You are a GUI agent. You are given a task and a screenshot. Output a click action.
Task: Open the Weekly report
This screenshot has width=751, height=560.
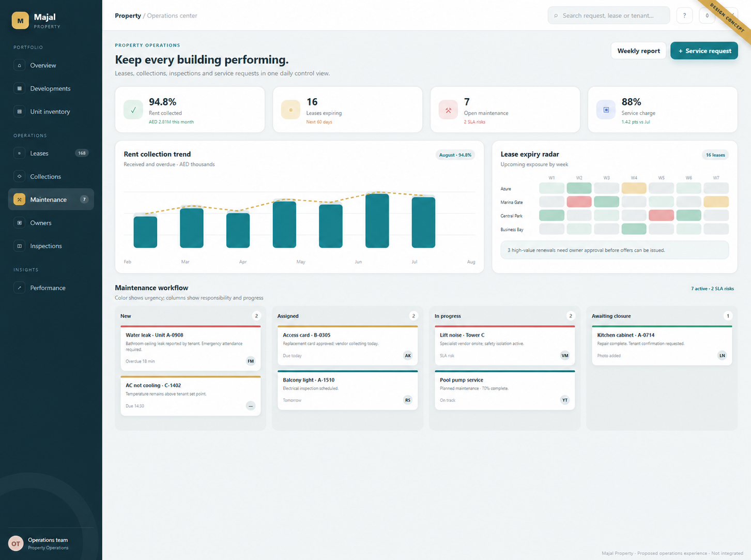point(638,51)
